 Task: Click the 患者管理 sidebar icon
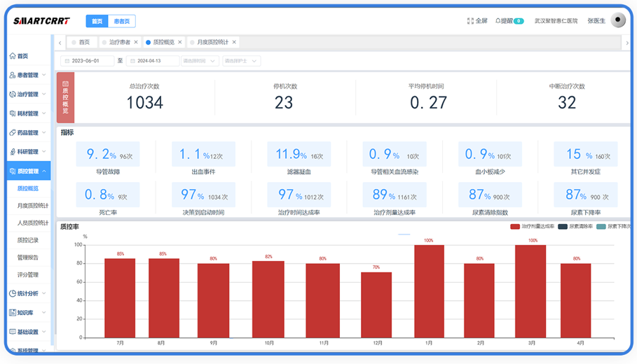[x=13, y=75]
